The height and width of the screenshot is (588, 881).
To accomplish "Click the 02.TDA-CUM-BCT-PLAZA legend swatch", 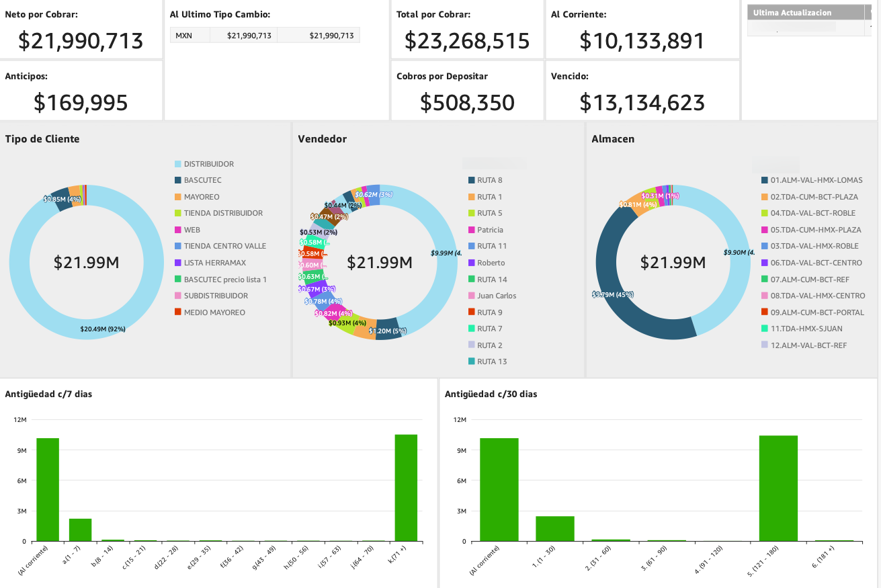I will tap(765, 197).
